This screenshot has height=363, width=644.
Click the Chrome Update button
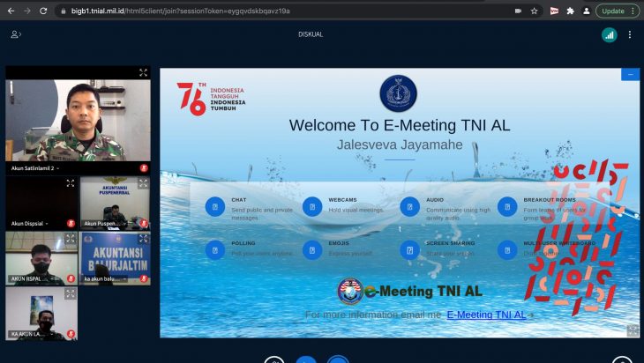click(618, 11)
